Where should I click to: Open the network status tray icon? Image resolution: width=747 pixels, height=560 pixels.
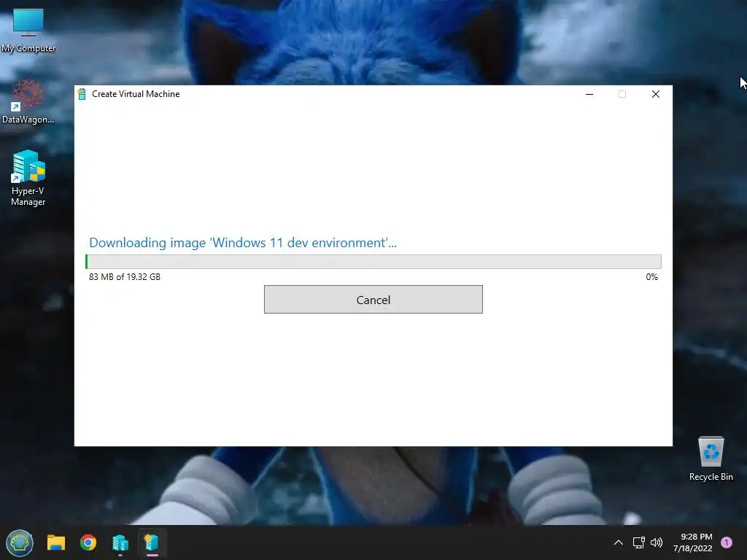pyautogui.click(x=638, y=542)
